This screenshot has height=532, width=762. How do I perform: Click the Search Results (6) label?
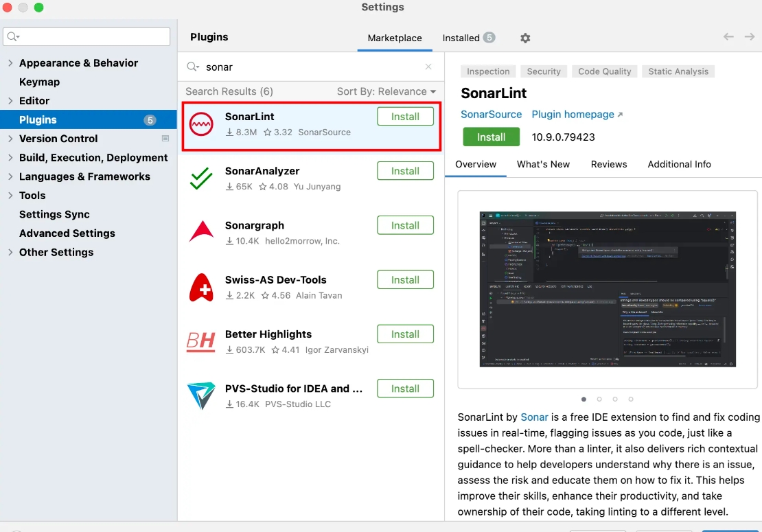[229, 91]
